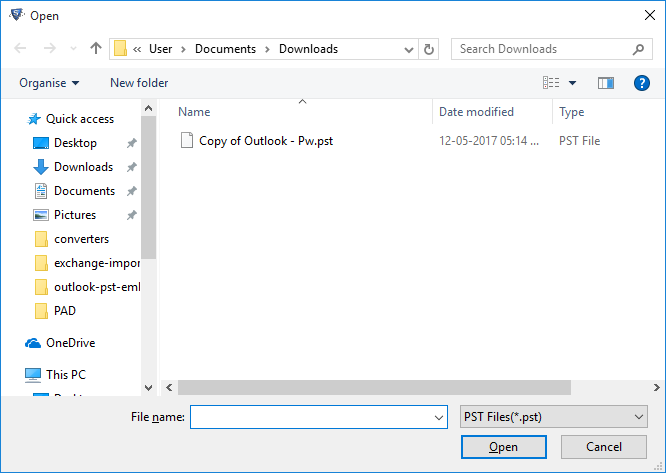Click the pin icon next to Downloads
The width and height of the screenshot is (667, 474).
pyautogui.click(x=131, y=167)
